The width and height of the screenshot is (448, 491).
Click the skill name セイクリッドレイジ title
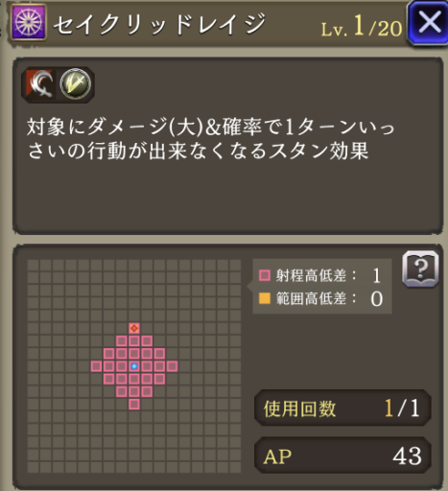point(159,23)
